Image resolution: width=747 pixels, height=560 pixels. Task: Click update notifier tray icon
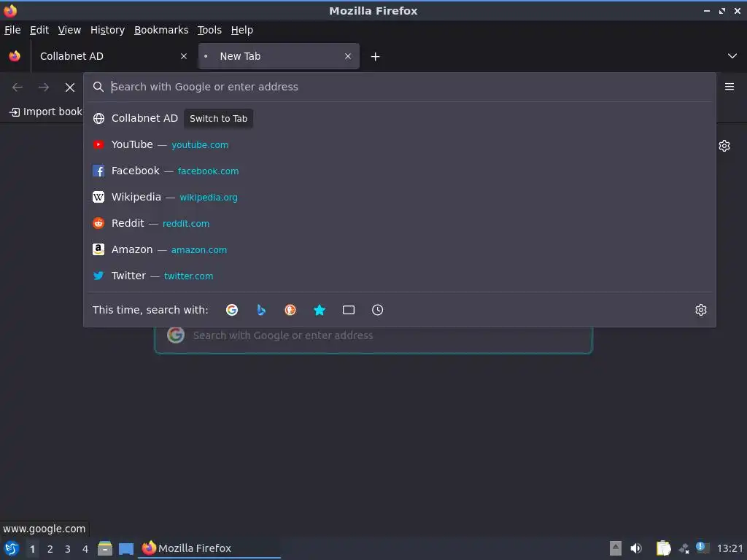703,548
